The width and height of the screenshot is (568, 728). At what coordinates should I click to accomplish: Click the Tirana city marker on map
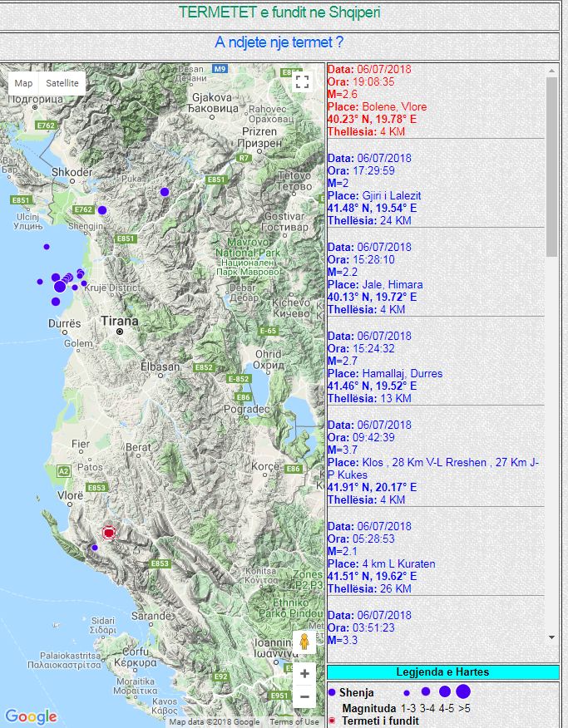pyautogui.click(x=120, y=331)
